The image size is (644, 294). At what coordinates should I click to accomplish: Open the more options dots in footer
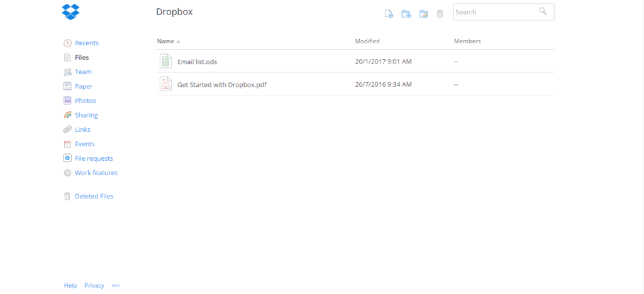(116, 285)
